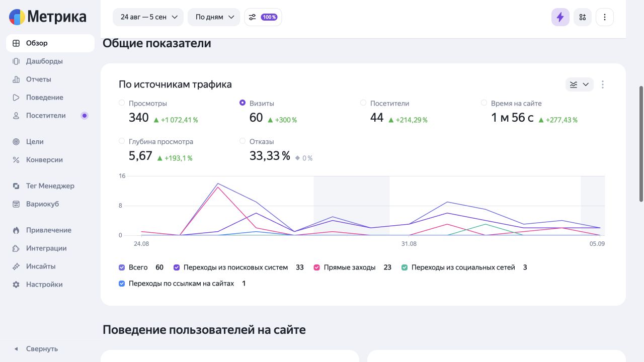Click the Метрика logo icon

tap(17, 17)
